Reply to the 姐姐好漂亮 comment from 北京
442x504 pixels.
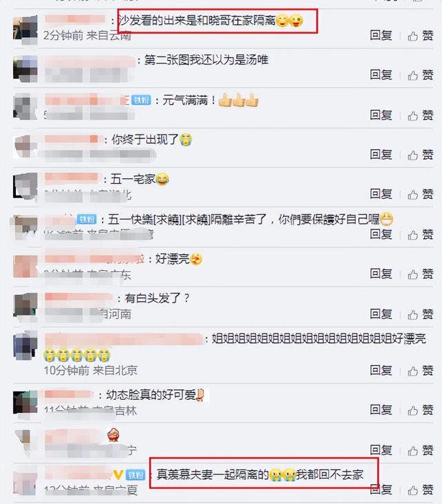(x=381, y=370)
